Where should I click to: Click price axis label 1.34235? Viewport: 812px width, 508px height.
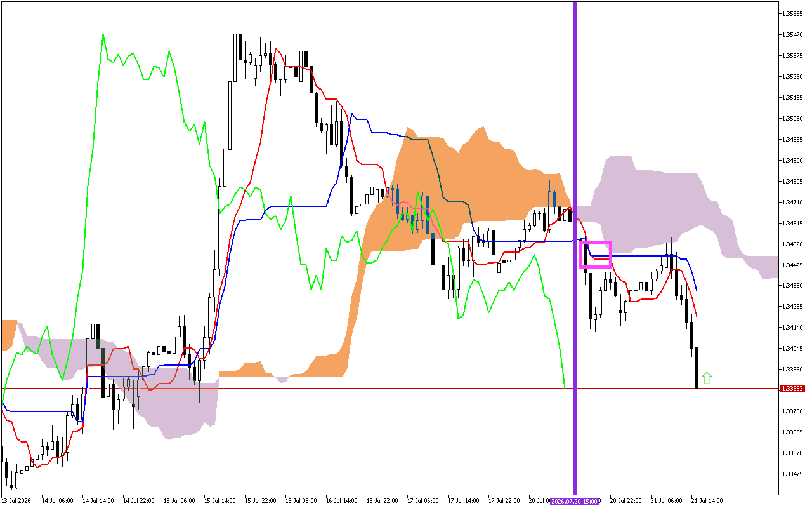pos(793,307)
